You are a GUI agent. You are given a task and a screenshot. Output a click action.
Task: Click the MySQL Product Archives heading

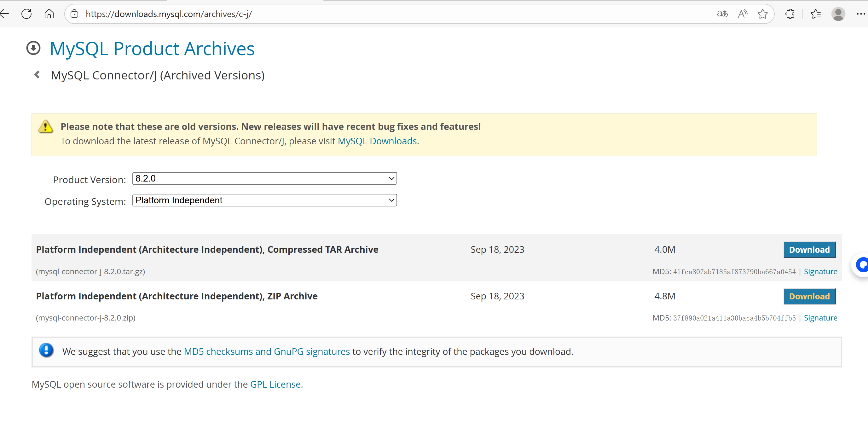[152, 49]
